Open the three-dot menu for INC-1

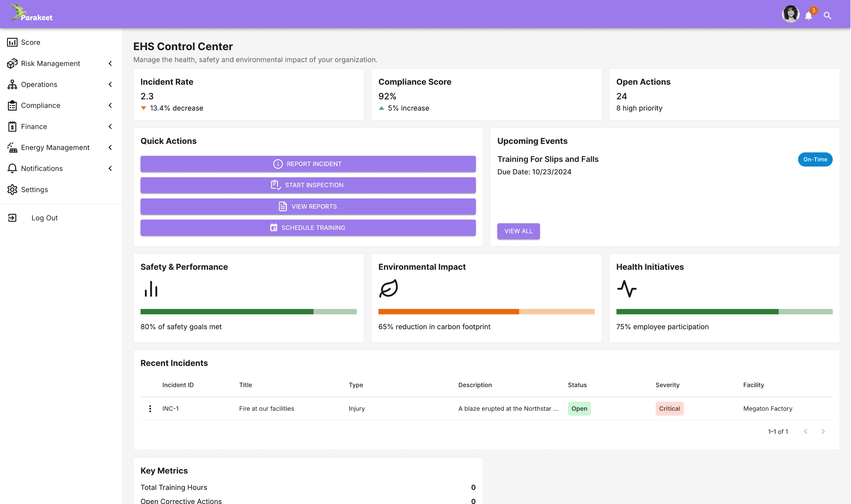(150, 409)
